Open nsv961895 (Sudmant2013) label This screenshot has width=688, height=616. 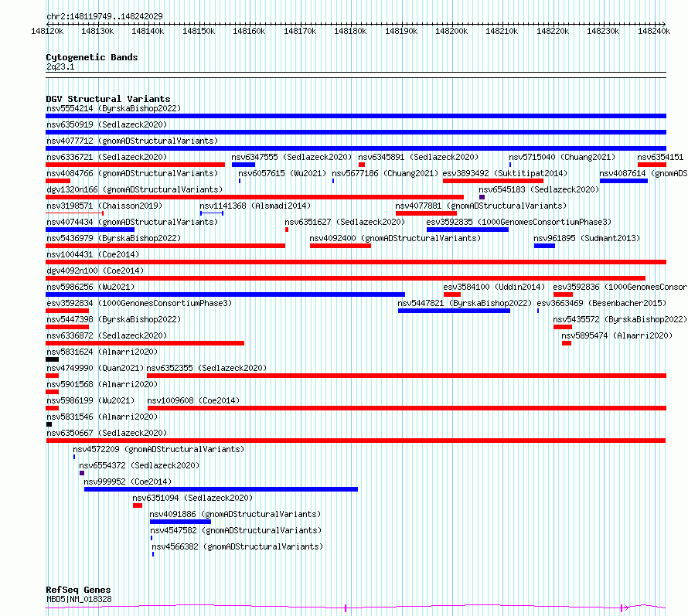587,238
